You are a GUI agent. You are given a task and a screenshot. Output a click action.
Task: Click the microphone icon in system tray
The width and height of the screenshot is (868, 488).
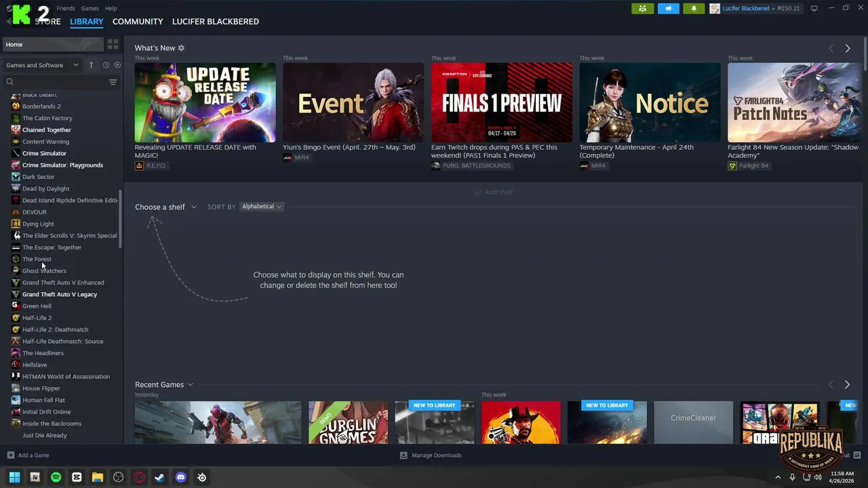(792, 477)
